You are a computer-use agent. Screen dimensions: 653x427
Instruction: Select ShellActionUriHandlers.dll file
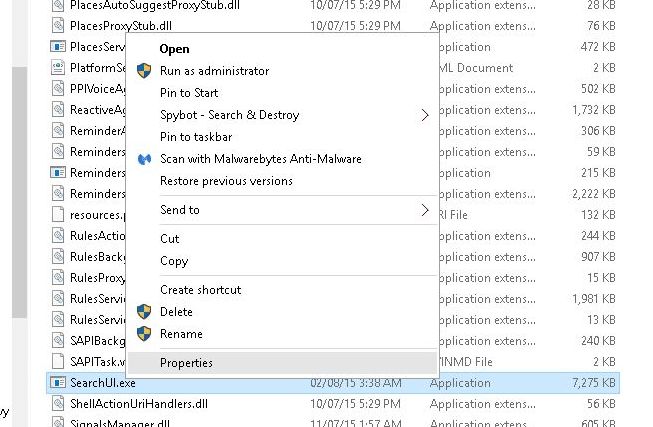[139, 404]
